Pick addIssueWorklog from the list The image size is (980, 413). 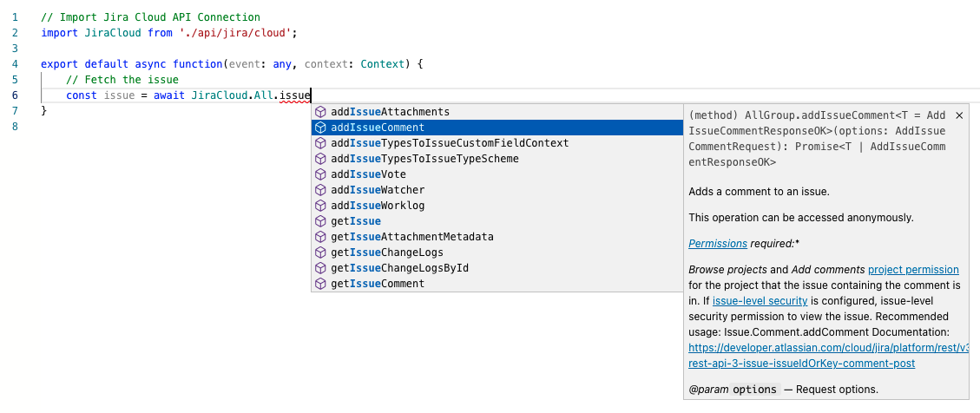(497, 206)
